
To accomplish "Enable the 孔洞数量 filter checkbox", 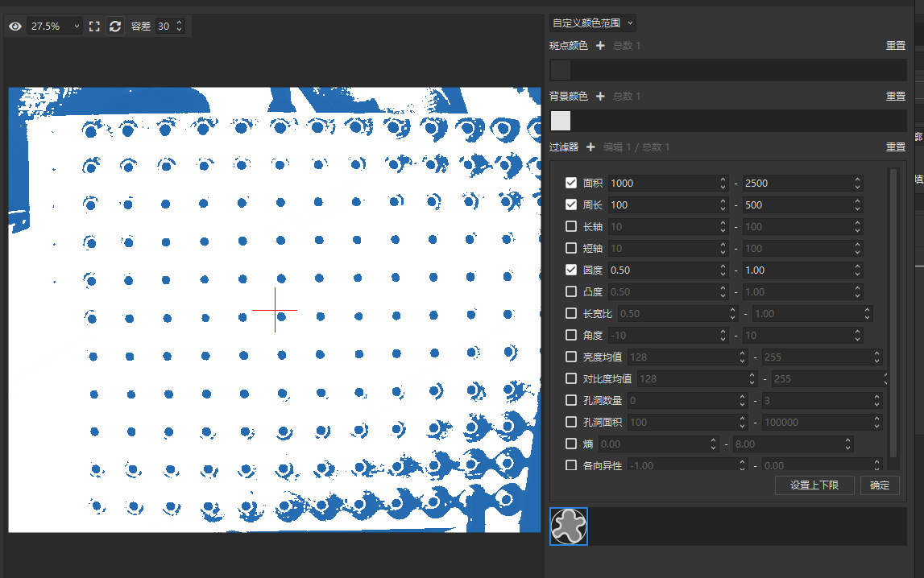I will pyautogui.click(x=571, y=401).
